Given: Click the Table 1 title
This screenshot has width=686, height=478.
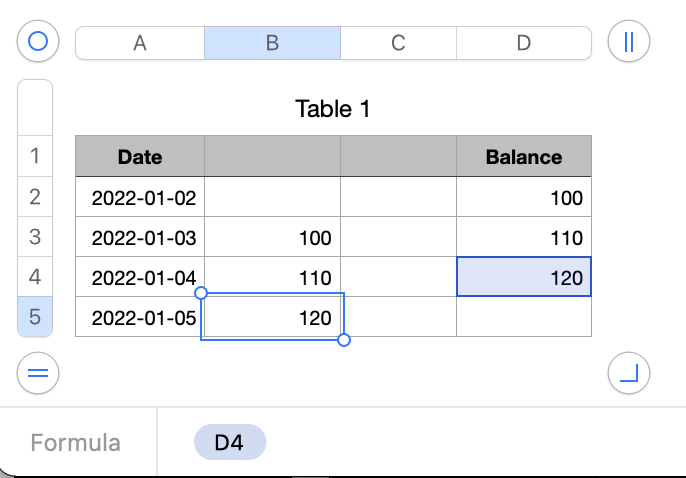Looking at the screenshot, I should (x=333, y=109).
